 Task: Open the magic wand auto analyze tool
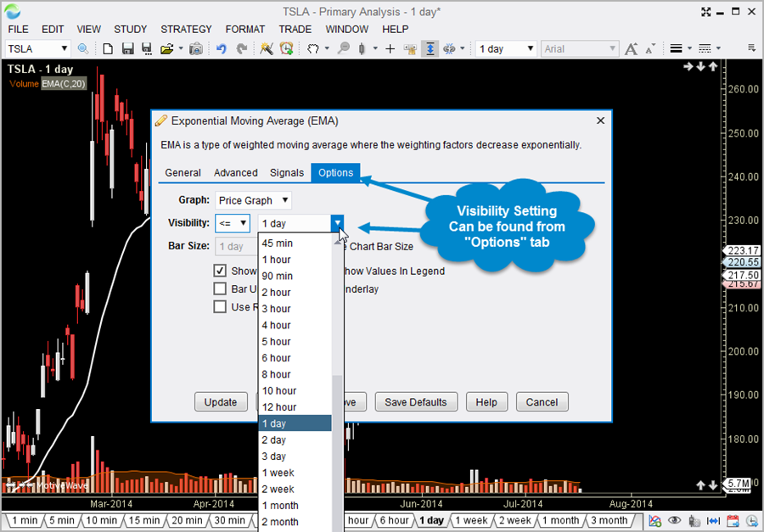(266, 48)
